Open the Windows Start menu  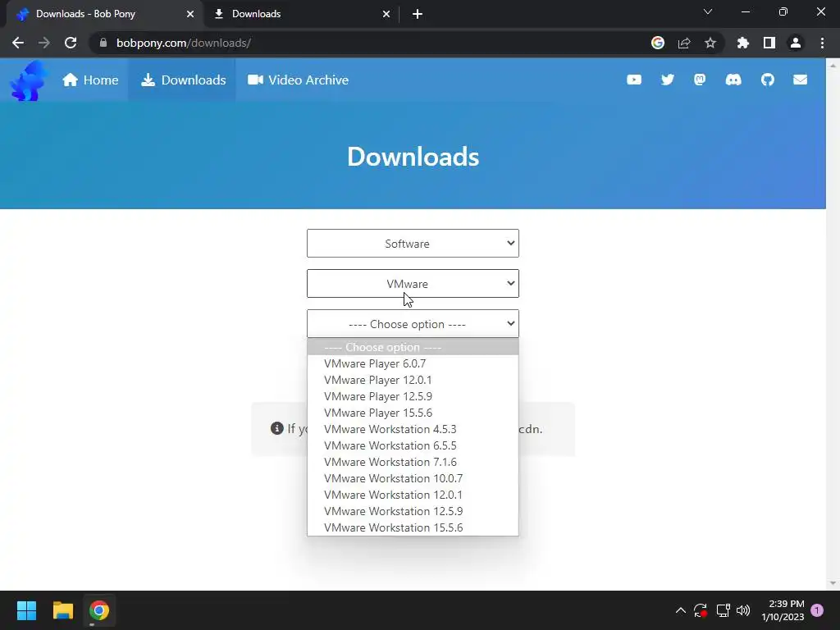(x=26, y=610)
